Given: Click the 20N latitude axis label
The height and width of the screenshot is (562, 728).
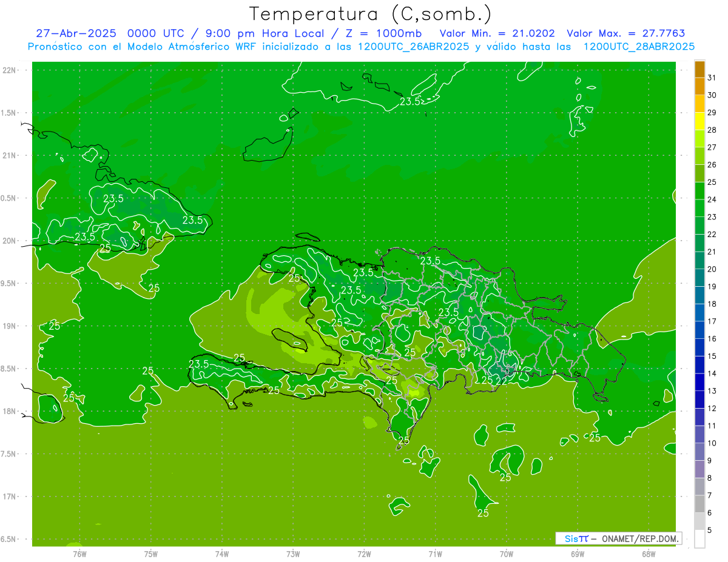Looking at the screenshot, I should 8,241.
